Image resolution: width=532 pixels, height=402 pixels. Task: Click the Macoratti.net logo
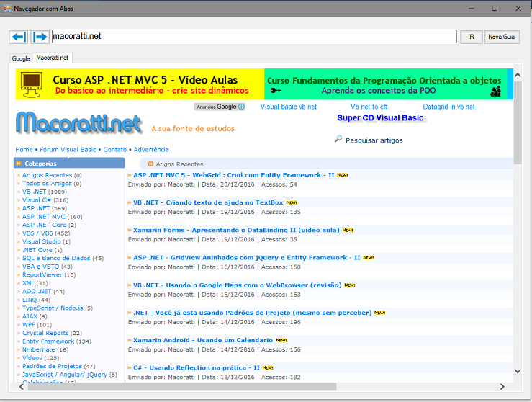78,122
